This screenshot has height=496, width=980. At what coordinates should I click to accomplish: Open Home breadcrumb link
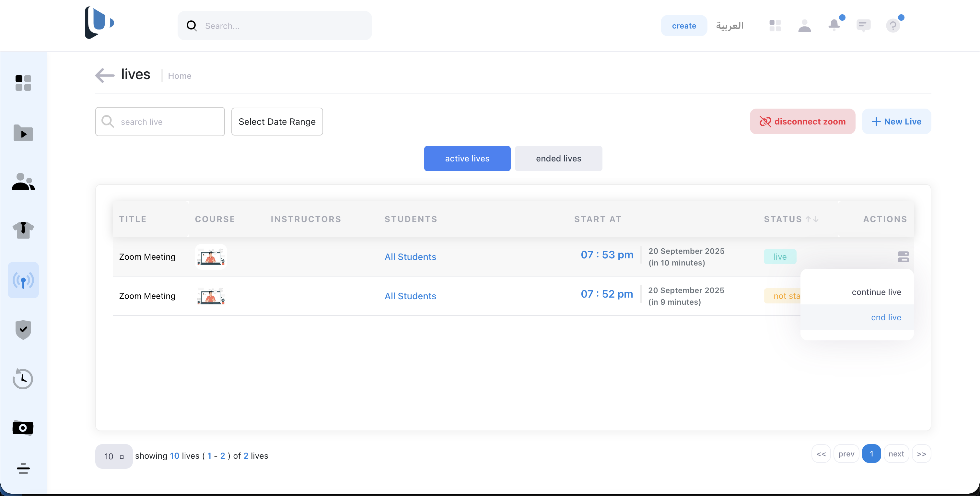click(180, 76)
